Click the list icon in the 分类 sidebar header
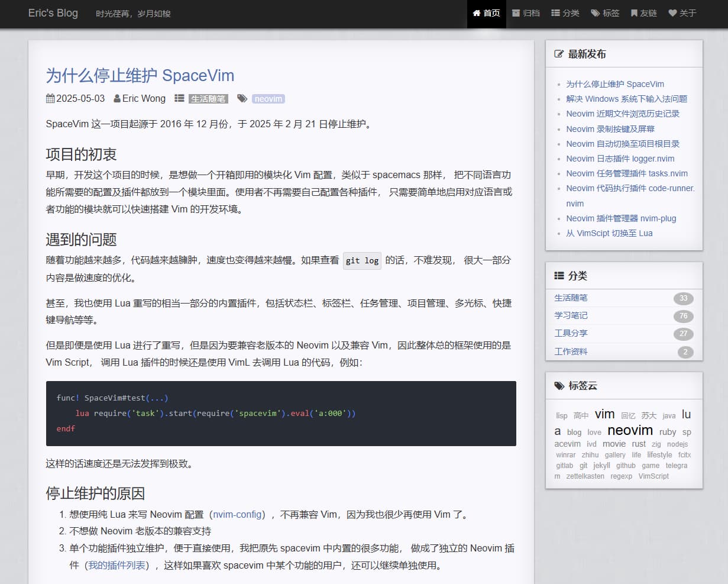The image size is (728, 584). (558, 275)
